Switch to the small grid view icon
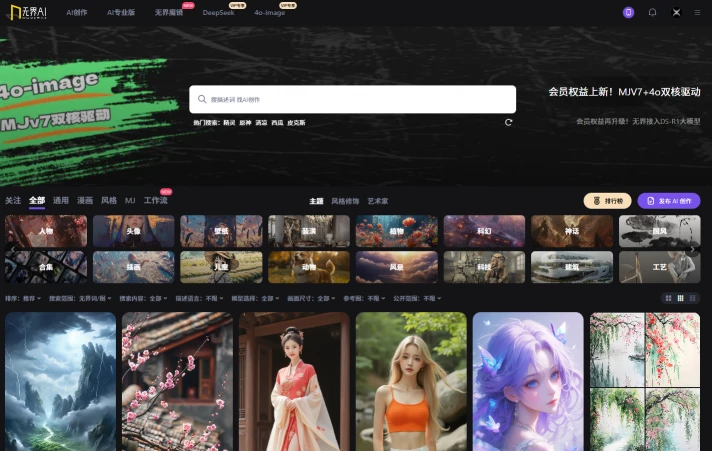 pos(668,298)
